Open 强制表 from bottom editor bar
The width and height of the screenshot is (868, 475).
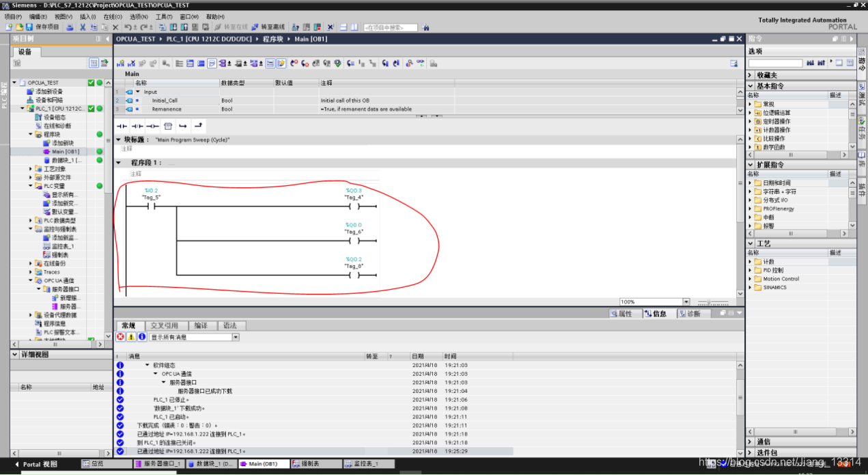[316, 464]
